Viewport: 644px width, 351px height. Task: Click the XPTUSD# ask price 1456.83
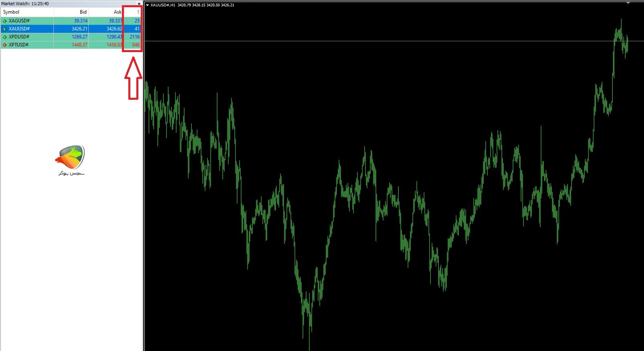pyautogui.click(x=114, y=45)
